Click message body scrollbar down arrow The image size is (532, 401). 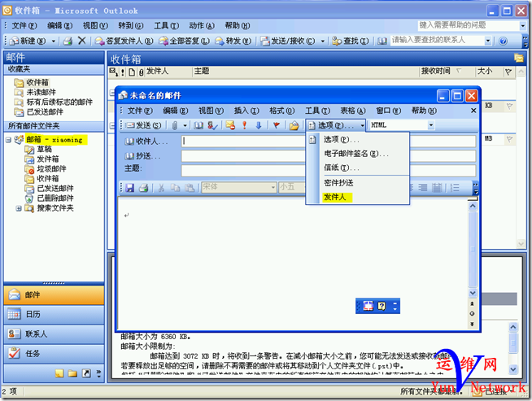pyautogui.click(x=473, y=293)
